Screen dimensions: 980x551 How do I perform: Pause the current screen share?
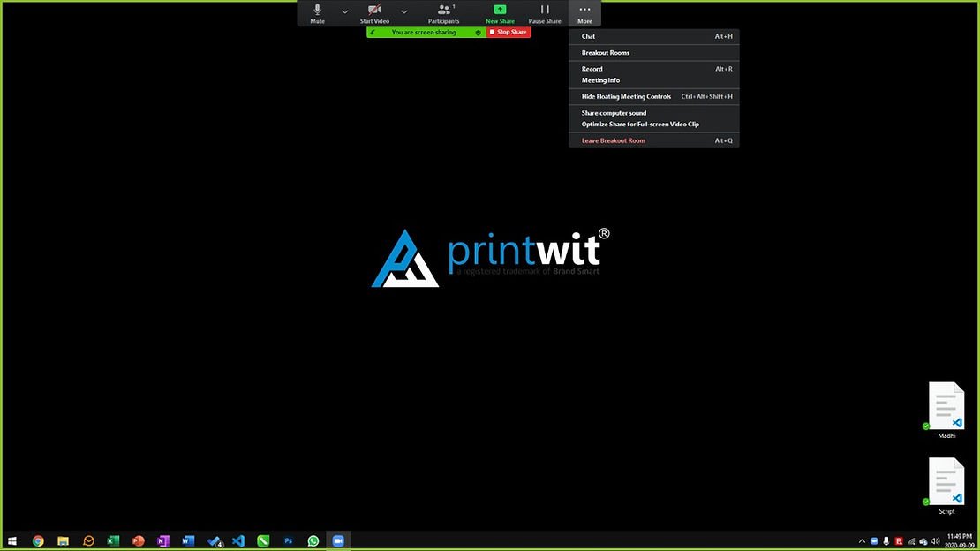[545, 12]
